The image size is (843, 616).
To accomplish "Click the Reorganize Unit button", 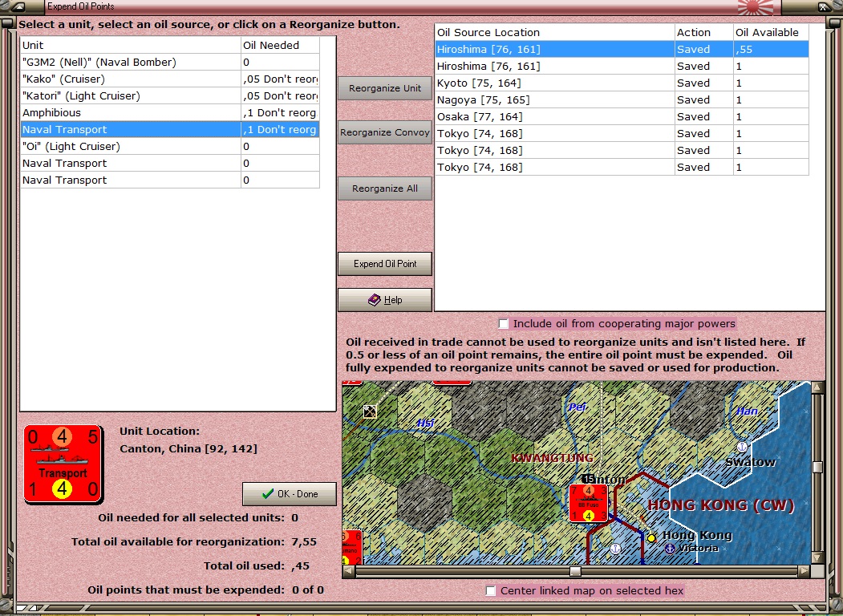I will point(385,88).
